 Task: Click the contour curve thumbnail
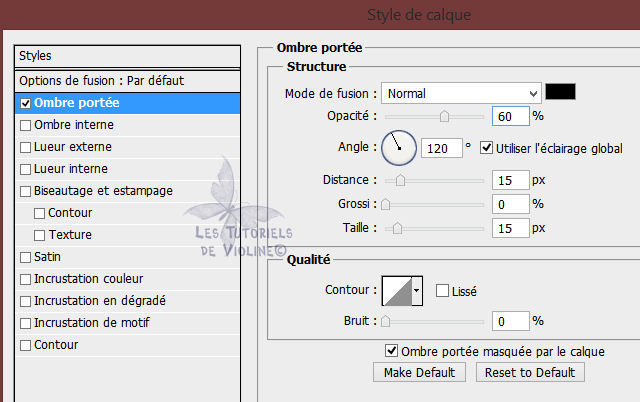click(397, 291)
